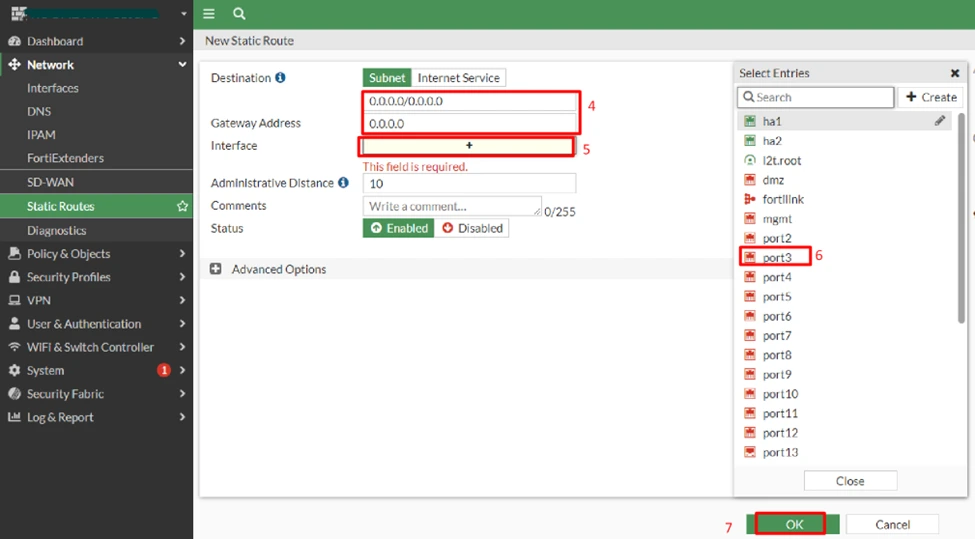The height and width of the screenshot is (539, 975).
Task: Set Status to Disabled
Action: click(472, 228)
